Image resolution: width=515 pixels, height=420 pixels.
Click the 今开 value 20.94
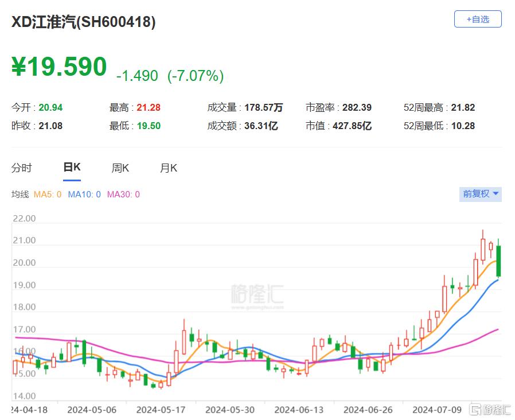click(50, 107)
